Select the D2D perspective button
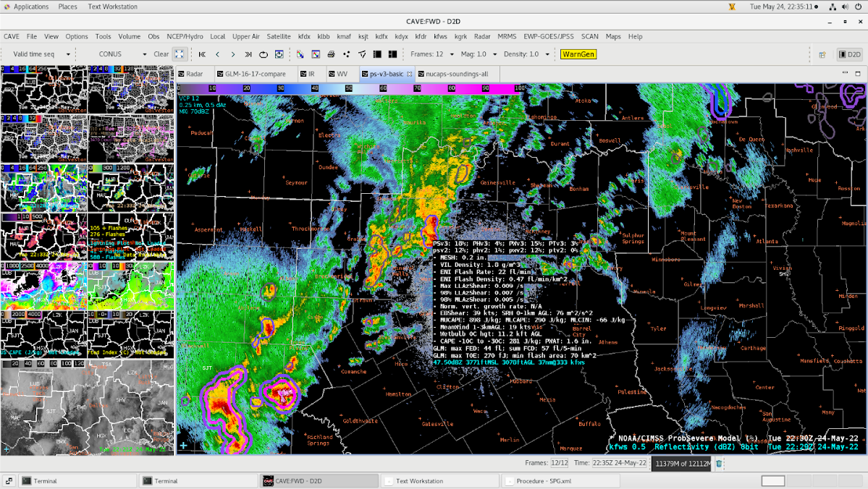This screenshot has width=868, height=489. pyautogui.click(x=850, y=54)
